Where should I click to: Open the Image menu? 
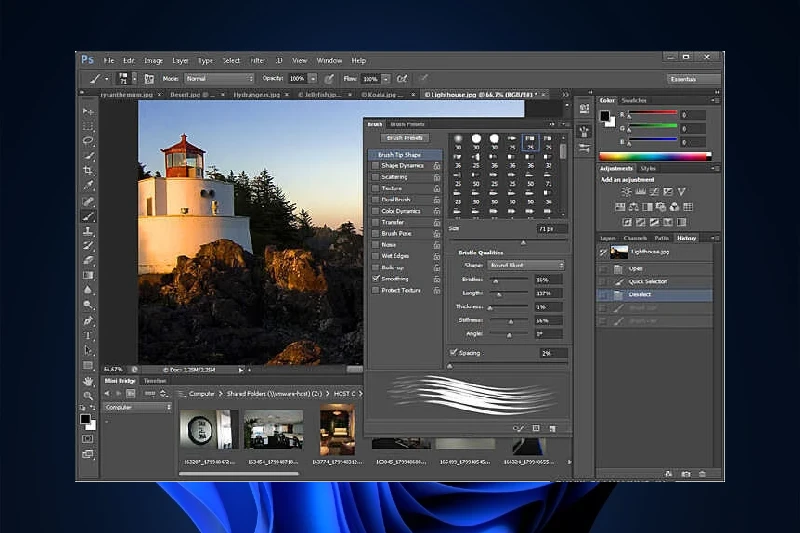coord(153,60)
